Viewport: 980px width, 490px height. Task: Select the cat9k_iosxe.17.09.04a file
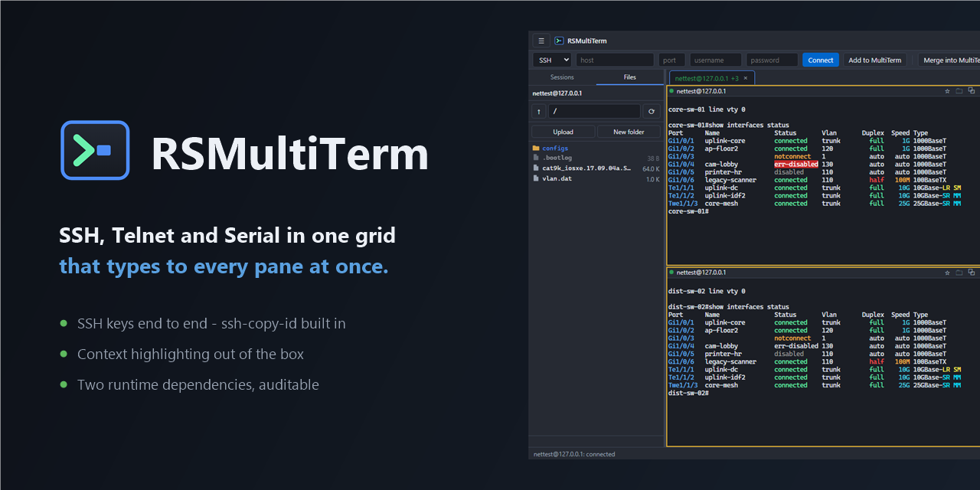pos(596,168)
